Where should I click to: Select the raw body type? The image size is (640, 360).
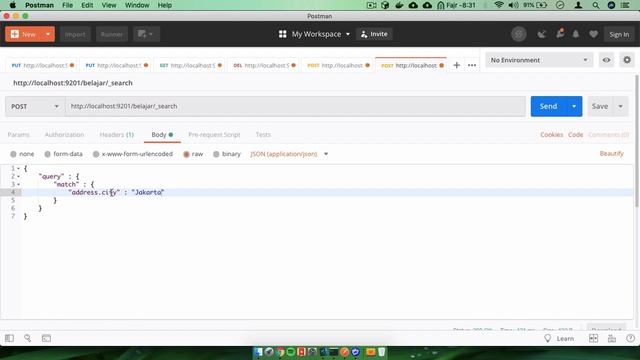click(186, 154)
